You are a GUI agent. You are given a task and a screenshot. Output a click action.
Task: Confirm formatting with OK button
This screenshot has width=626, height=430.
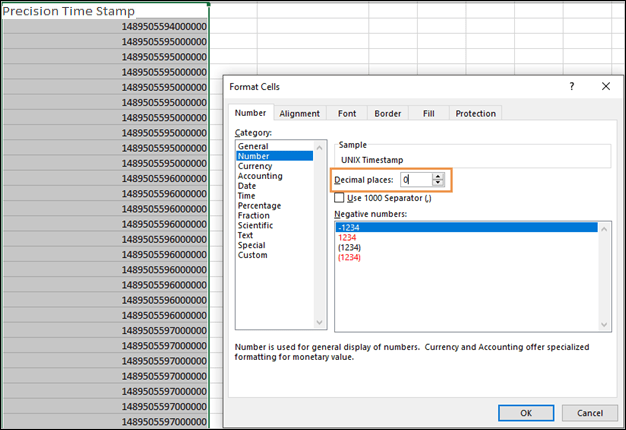pyautogui.click(x=526, y=413)
